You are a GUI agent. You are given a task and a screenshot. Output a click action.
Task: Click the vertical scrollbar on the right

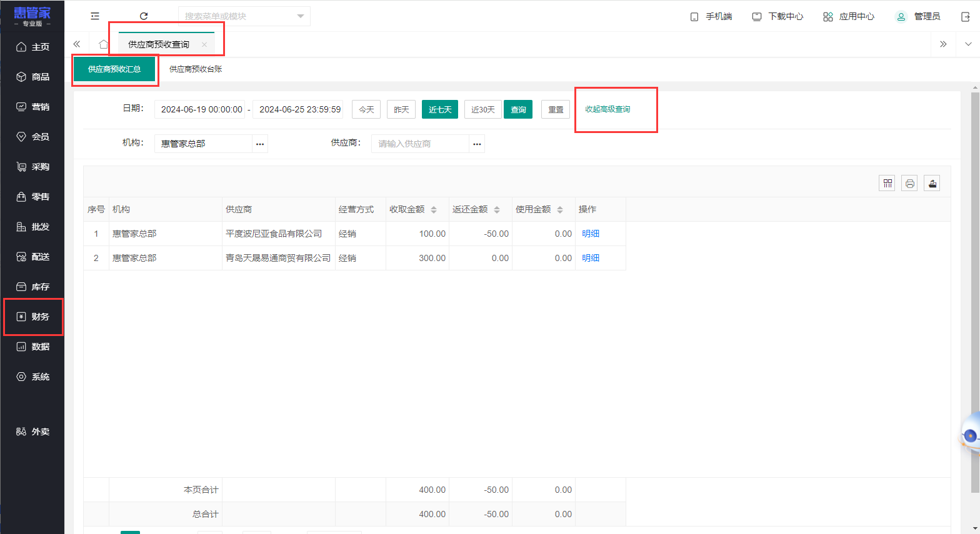975,292
